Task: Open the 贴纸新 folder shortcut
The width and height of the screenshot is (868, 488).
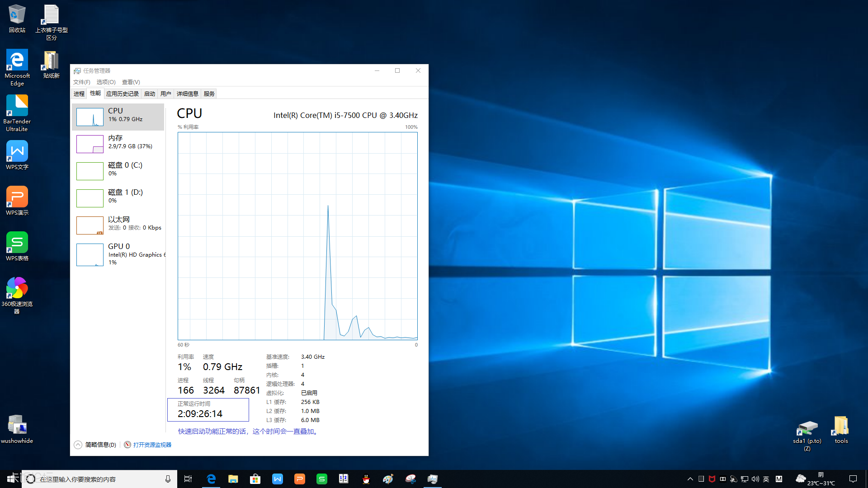Action: (x=51, y=64)
